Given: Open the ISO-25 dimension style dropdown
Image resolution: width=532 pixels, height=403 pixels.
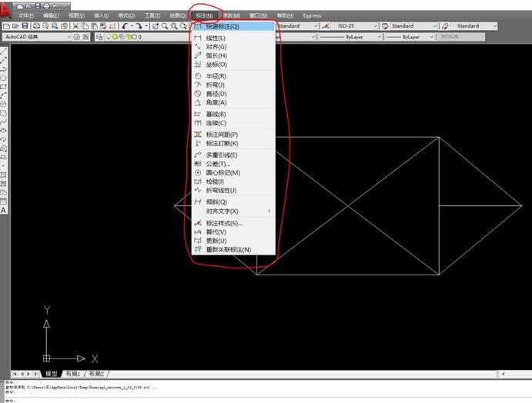Looking at the screenshot, I should (355, 25).
